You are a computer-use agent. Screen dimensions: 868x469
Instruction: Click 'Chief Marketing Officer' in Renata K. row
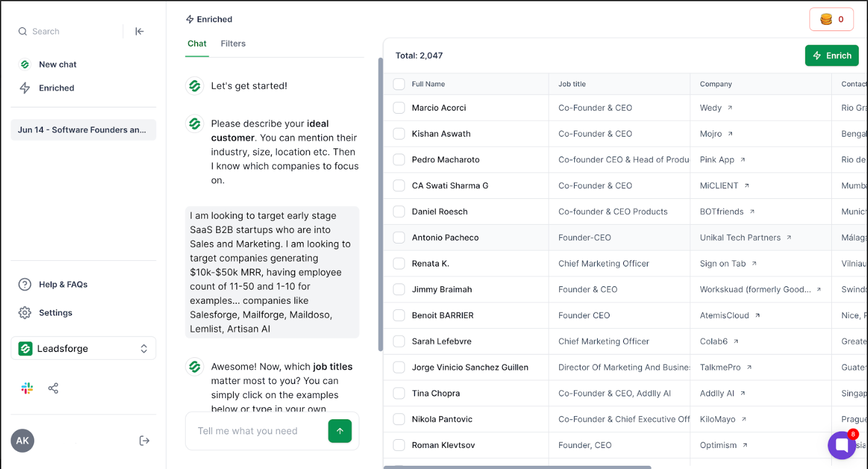(x=604, y=263)
